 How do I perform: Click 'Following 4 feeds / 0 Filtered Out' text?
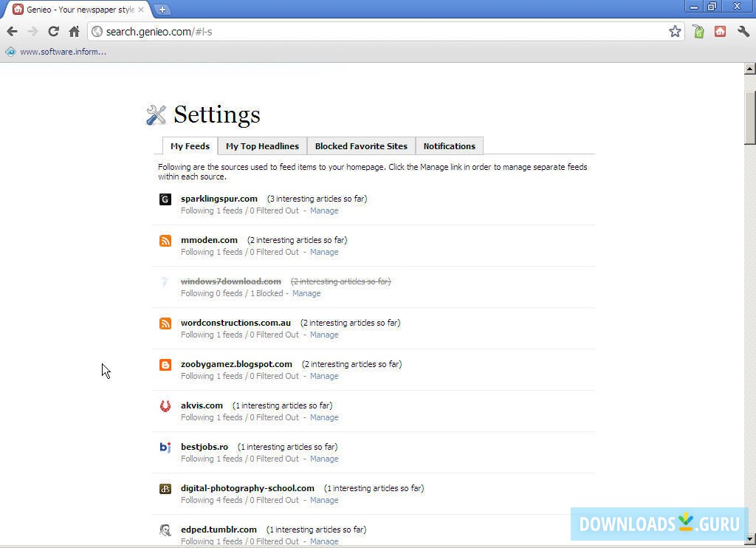[240, 500]
